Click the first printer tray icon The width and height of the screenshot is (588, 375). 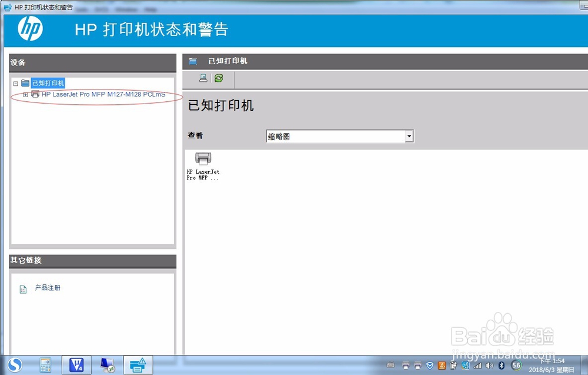tap(405, 365)
